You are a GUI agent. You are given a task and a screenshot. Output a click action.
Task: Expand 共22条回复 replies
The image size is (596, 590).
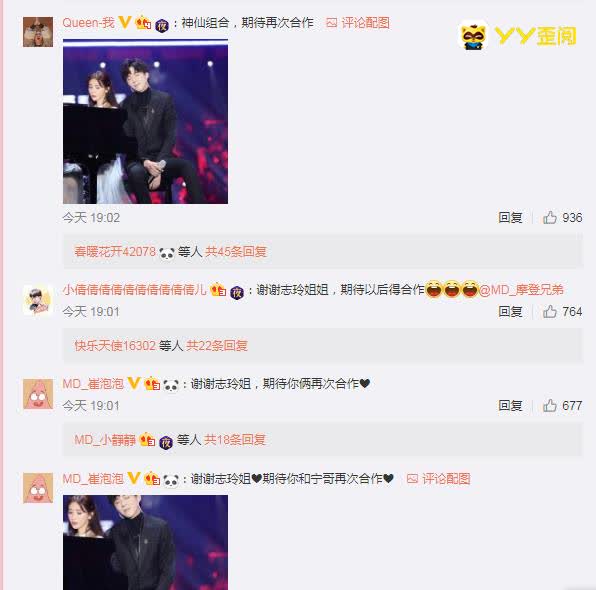pos(217,346)
